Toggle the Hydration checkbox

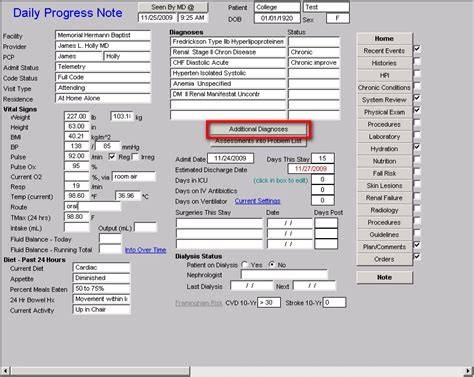[417, 147]
